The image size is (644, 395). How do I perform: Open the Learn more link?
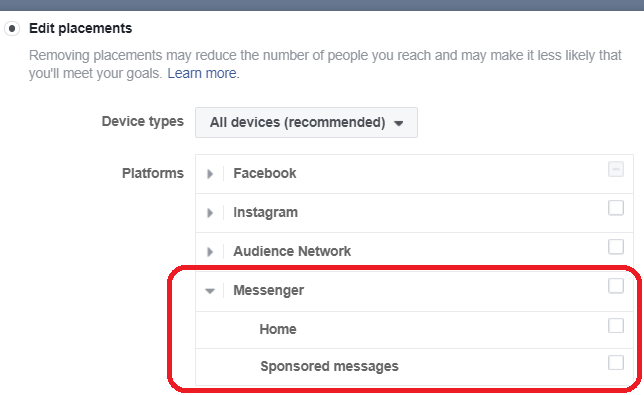[x=202, y=73]
